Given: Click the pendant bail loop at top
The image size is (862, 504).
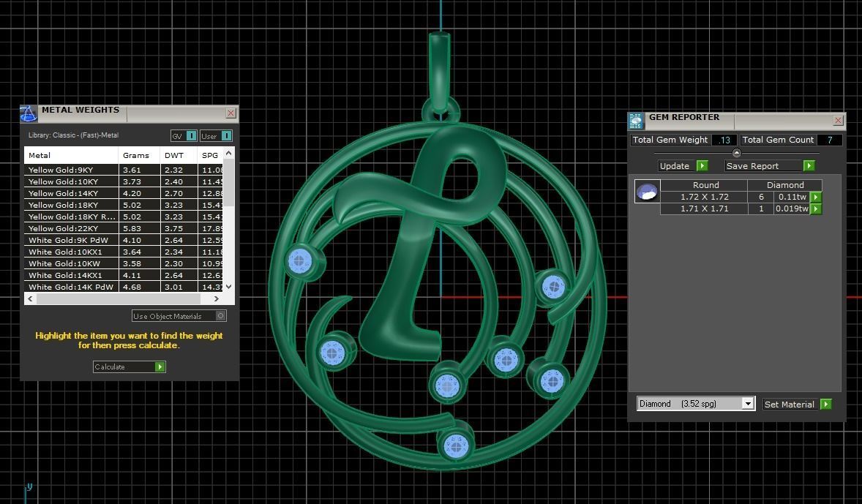Looking at the screenshot, I should [x=440, y=72].
